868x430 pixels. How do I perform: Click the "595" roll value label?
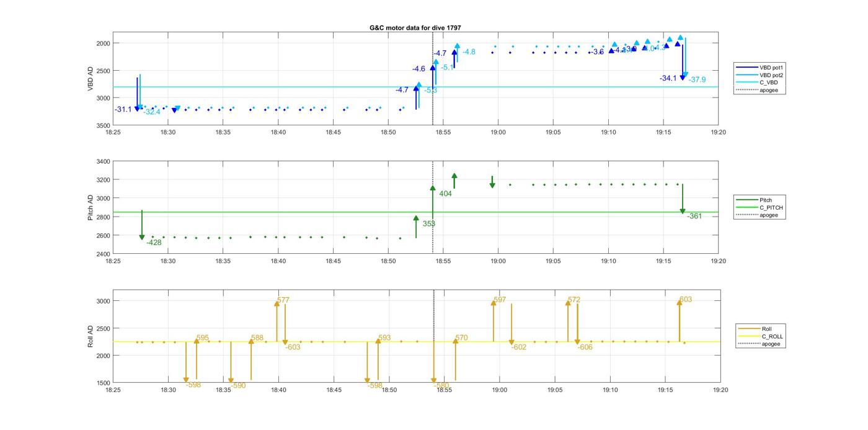coord(203,338)
